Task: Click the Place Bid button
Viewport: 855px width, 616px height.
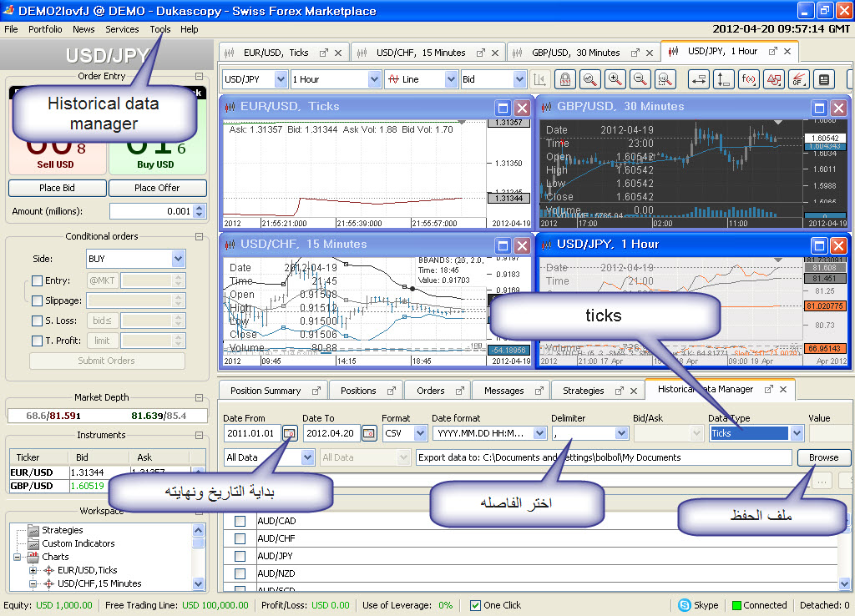Action: click(x=58, y=188)
